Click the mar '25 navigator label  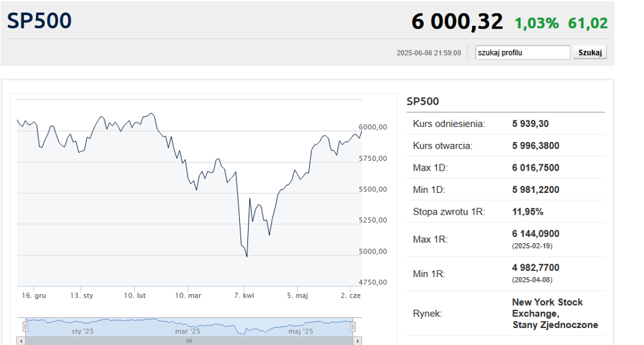[x=187, y=331]
